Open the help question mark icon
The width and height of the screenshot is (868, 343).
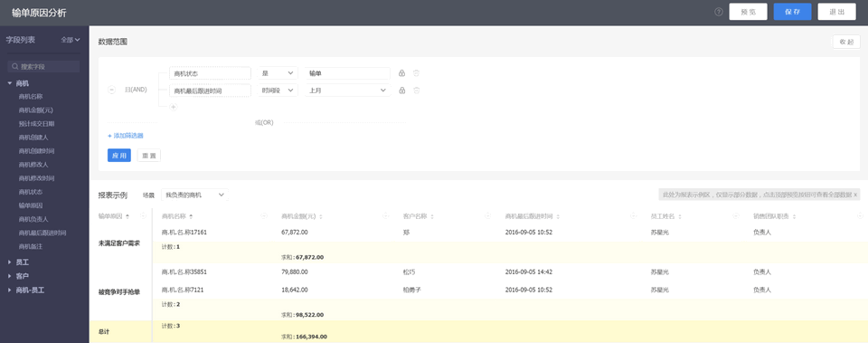[x=719, y=12]
